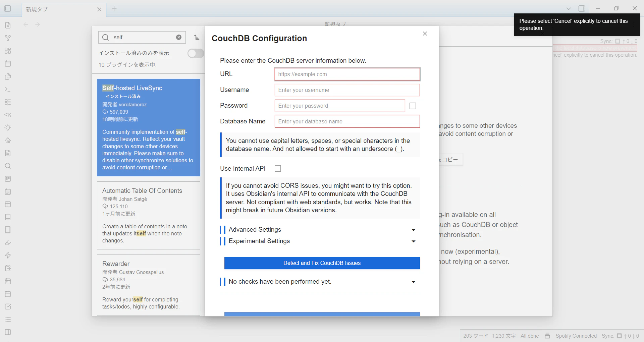644x342 pixels.
Task: Open the command palette terminal icon
Action: point(8,89)
